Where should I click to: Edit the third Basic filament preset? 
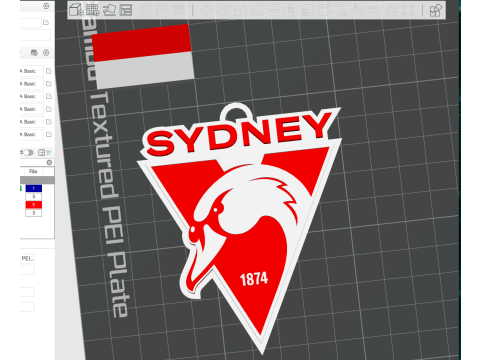pos(49,96)
